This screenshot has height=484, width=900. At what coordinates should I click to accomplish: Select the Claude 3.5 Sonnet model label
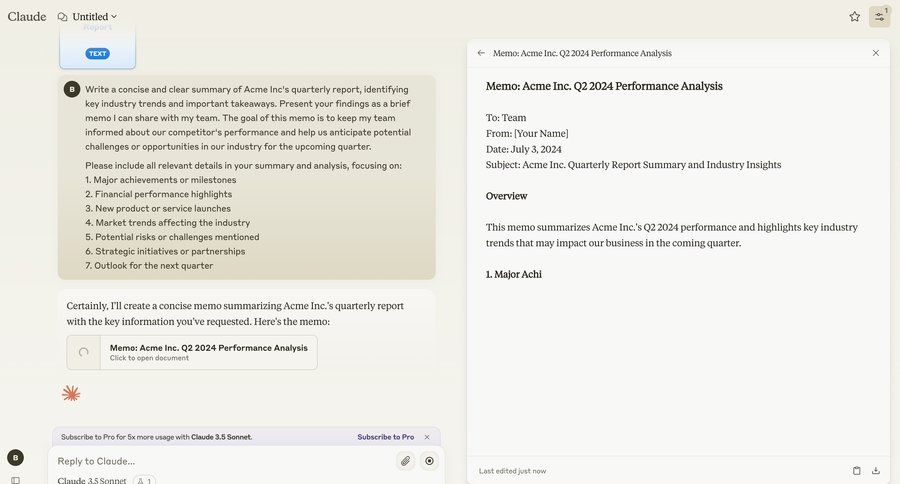(x=92, y=480)
